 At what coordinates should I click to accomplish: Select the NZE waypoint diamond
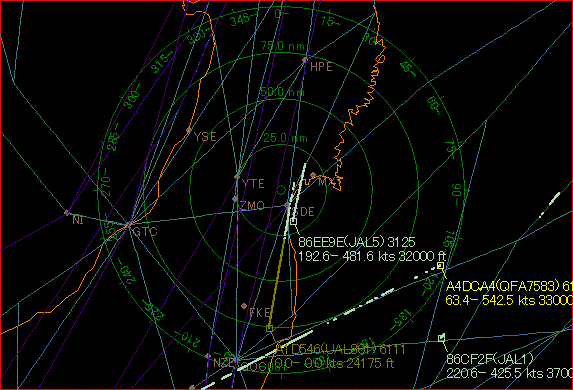click(208, 356)
